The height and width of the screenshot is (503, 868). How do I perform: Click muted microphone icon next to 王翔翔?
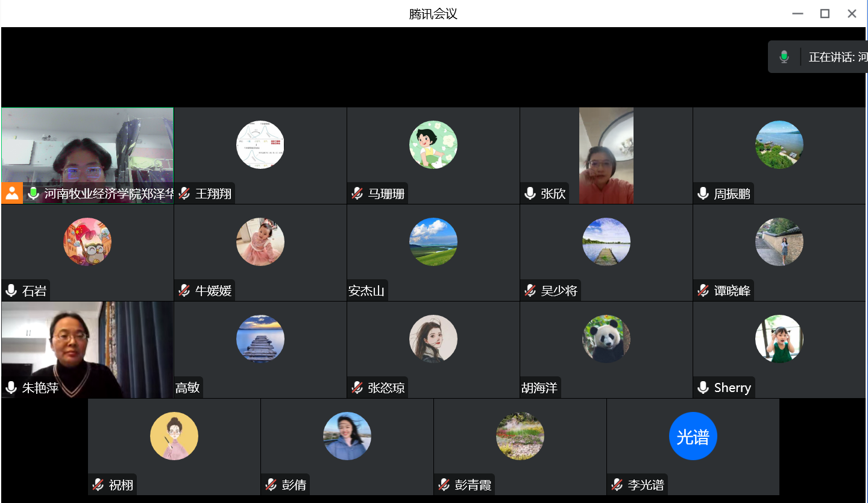click(184, 194)
